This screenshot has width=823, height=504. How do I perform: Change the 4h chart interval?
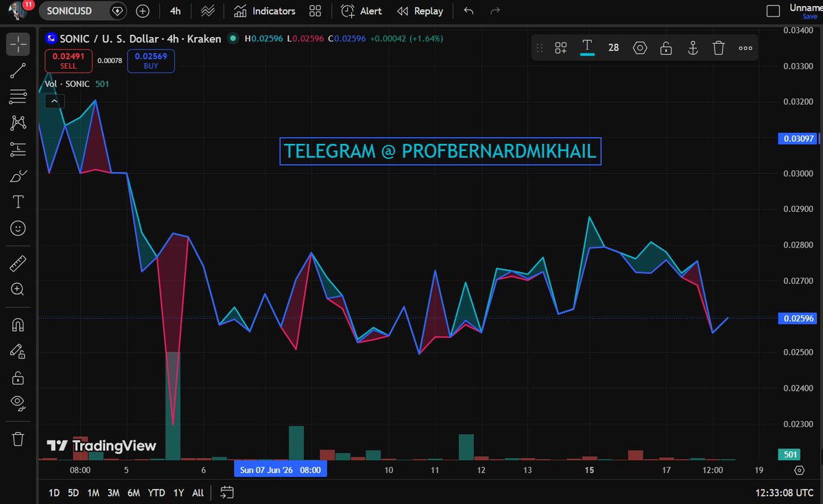[176, 11]
